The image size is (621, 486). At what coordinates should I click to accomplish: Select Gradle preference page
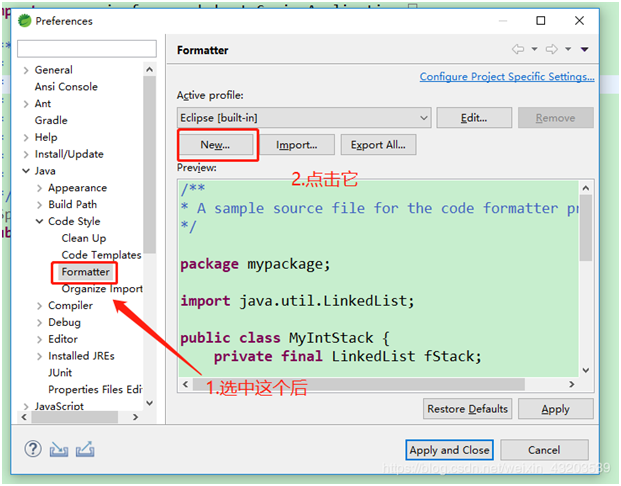[51, 120]
